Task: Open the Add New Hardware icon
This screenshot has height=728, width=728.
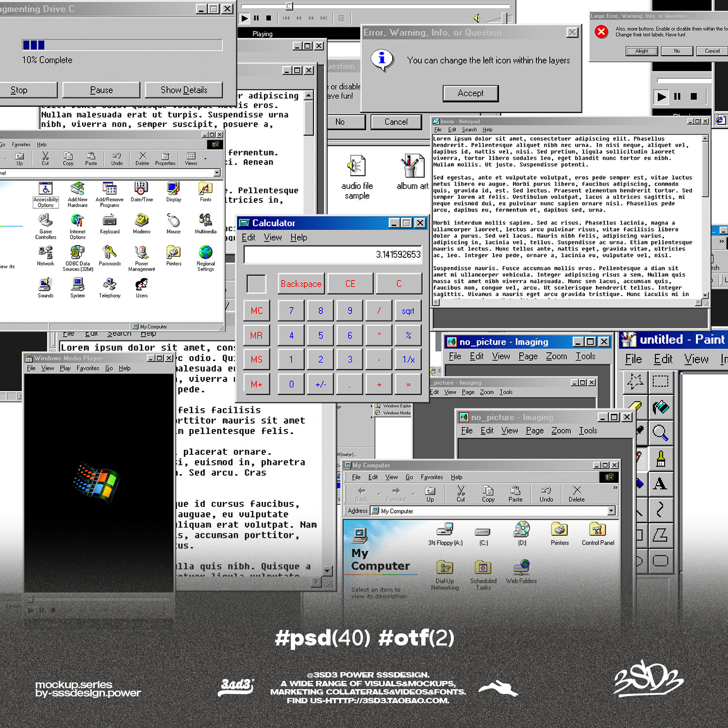Action: (x=78, y=195)
